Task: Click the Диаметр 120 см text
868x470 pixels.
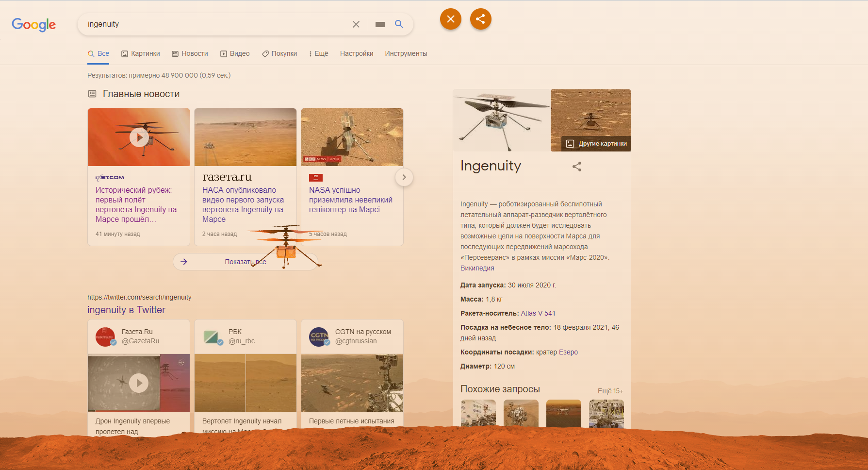Action: (x=488, y=367)
